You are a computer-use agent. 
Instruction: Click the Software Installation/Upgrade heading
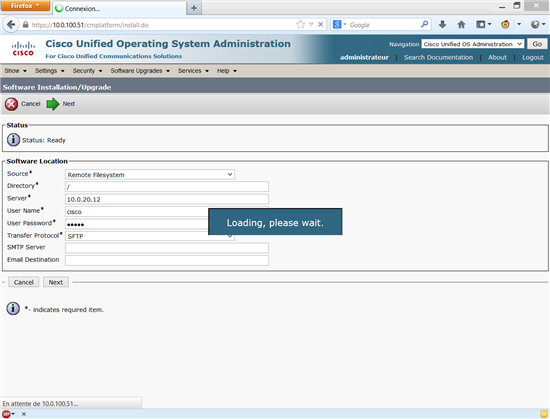click(57, 87)
